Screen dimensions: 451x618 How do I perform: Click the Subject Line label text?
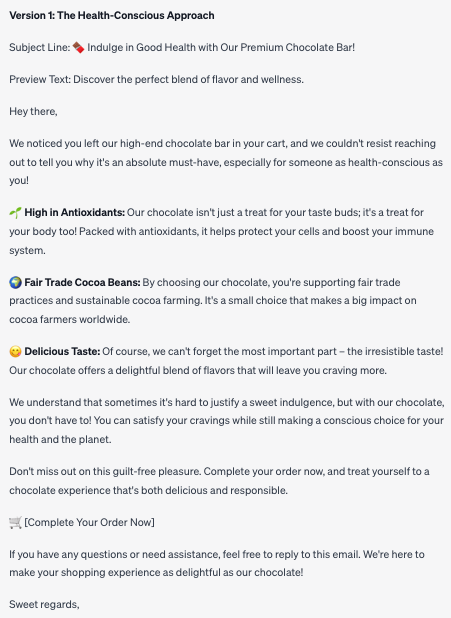tap(40, 48)
